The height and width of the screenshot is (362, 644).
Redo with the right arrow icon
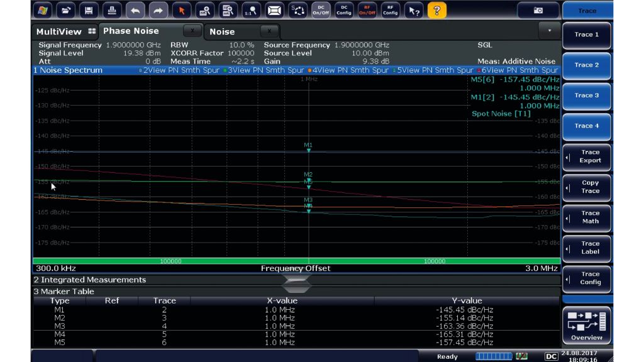pyautogui.click(x=158, y=10)
